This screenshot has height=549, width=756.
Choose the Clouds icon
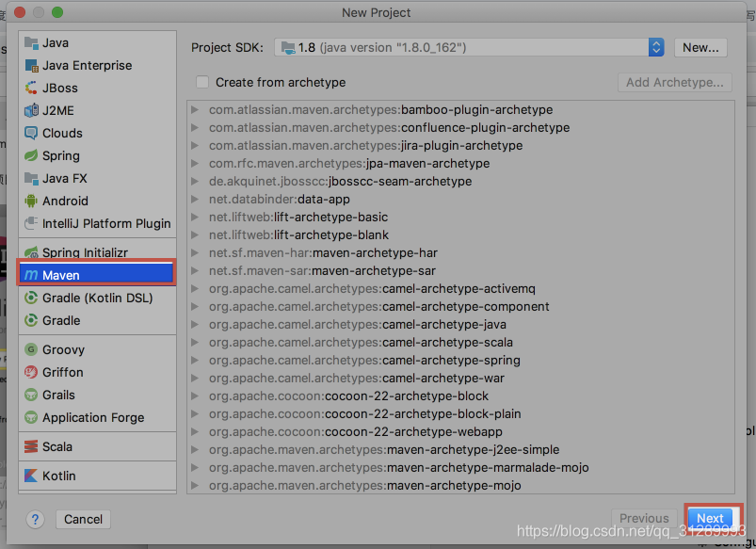point(31,133)
